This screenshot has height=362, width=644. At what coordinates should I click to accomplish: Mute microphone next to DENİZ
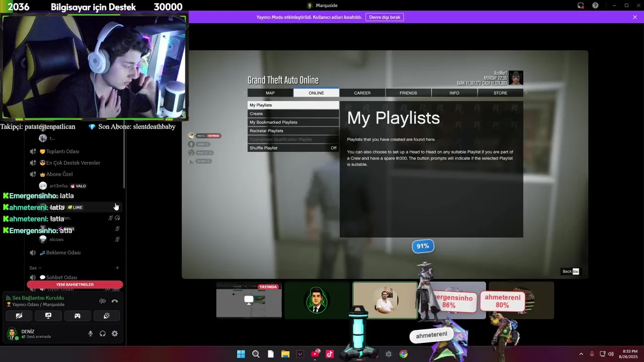pyautogui.click(x=91, y=333)
